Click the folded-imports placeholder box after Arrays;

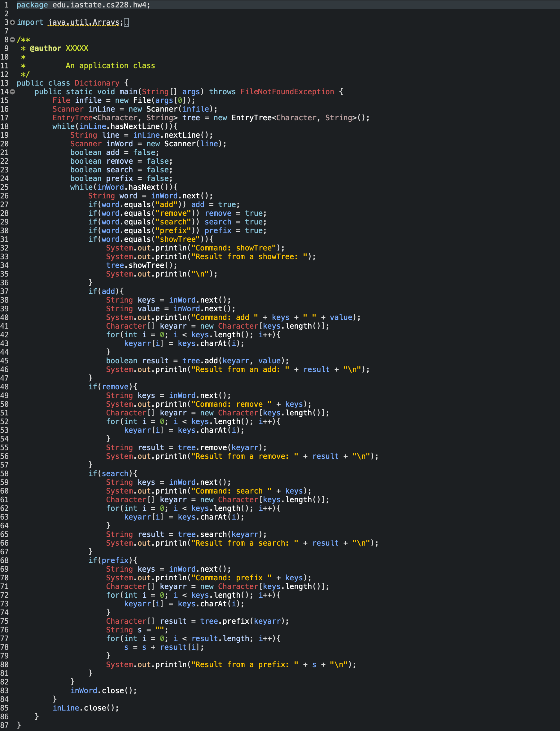126,22
